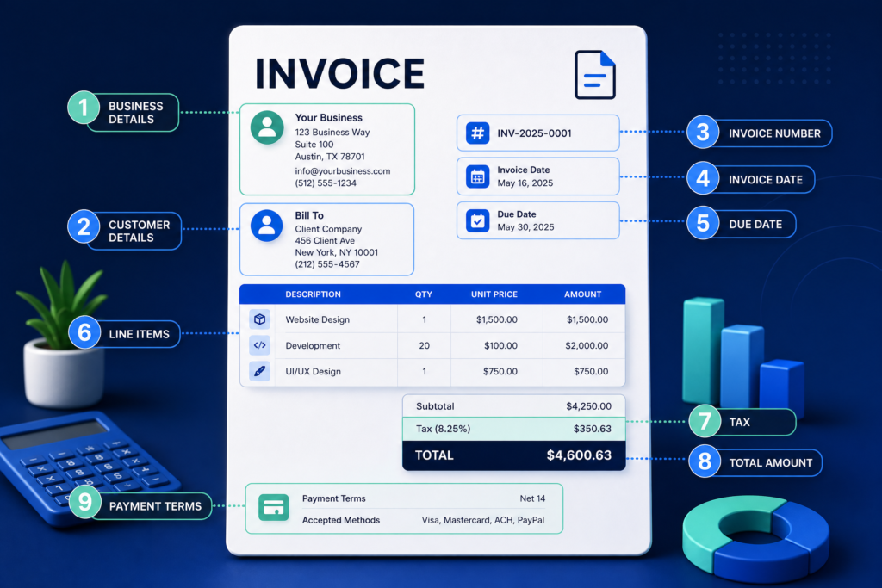
Task: Click the 'Subtotal' label
Action: (435, 405)
